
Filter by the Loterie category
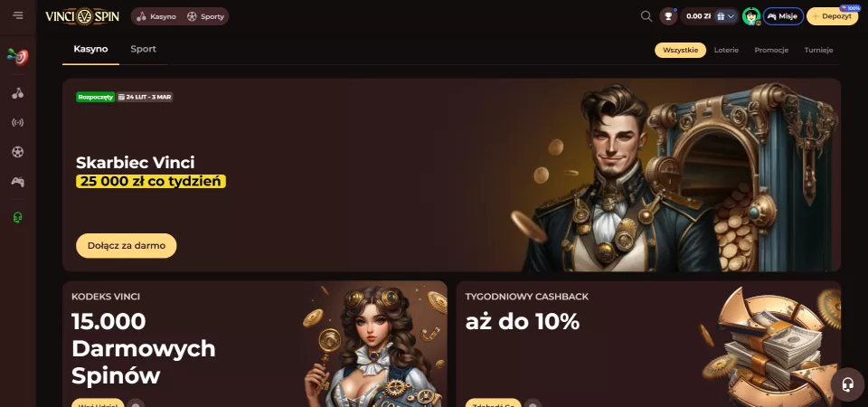tap(726, 50)
